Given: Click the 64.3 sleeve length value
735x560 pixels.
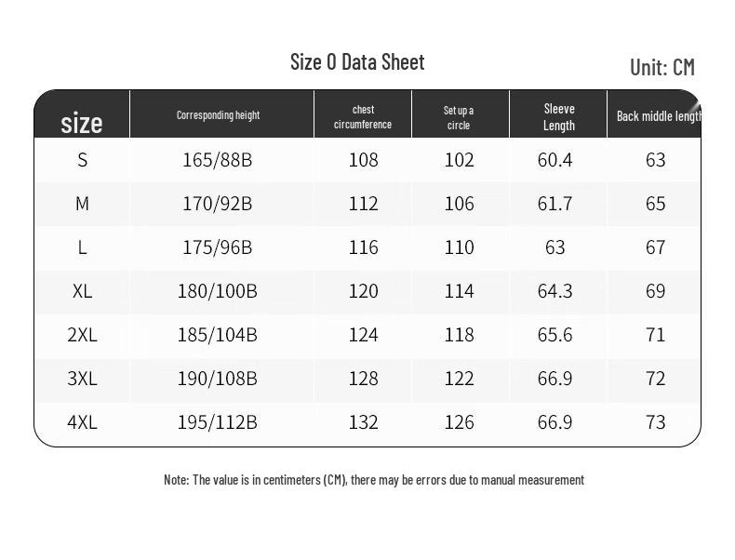Looking at the screenshot, I should (555, 291).
